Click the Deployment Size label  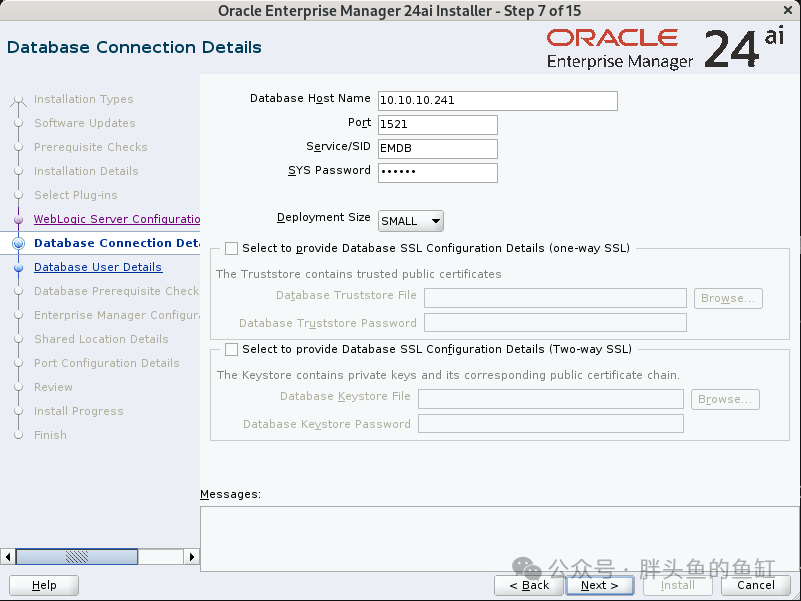pos(324,218)
